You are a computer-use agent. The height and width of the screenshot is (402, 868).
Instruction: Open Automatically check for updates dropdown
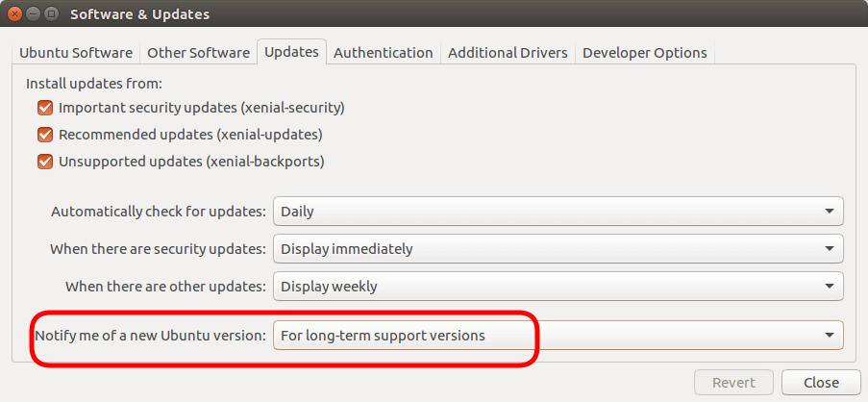coord(558,211)
